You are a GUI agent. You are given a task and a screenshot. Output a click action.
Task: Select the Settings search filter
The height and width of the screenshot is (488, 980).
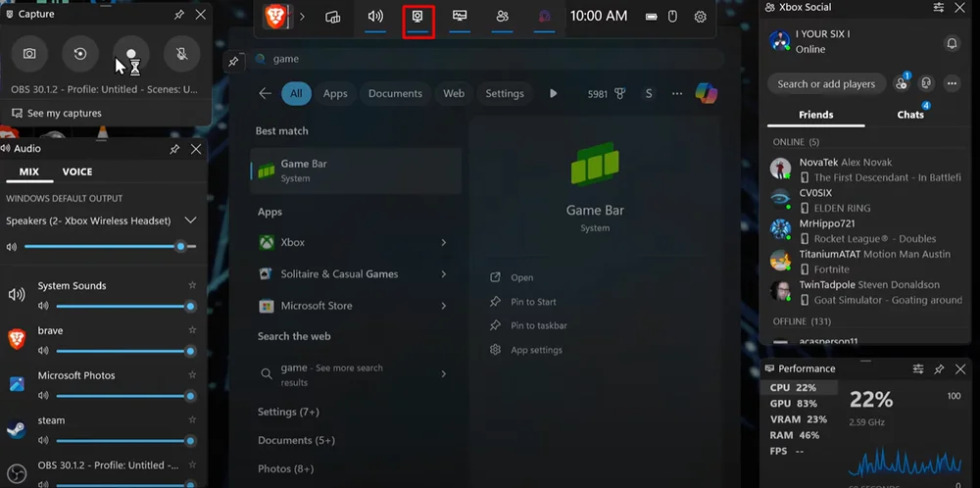coord(505,94)
